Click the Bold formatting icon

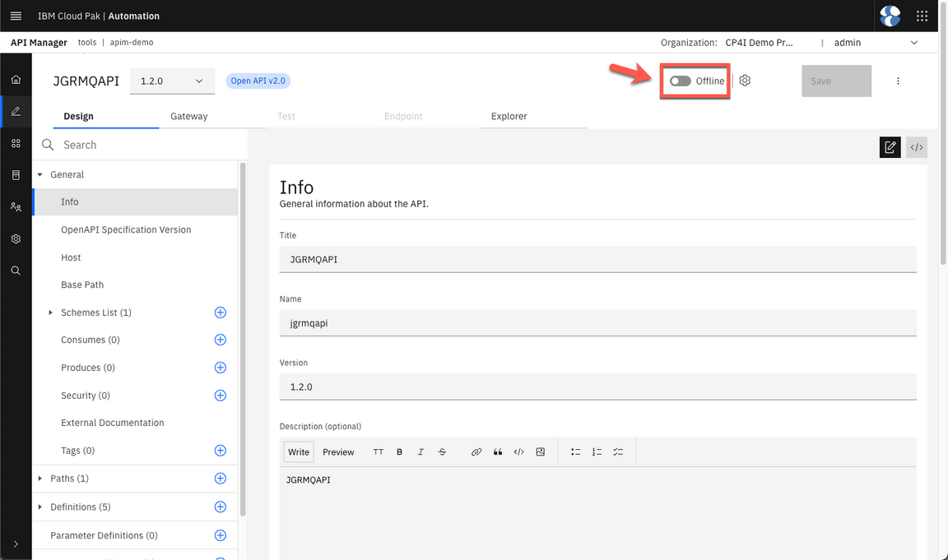tap(400, 452)
